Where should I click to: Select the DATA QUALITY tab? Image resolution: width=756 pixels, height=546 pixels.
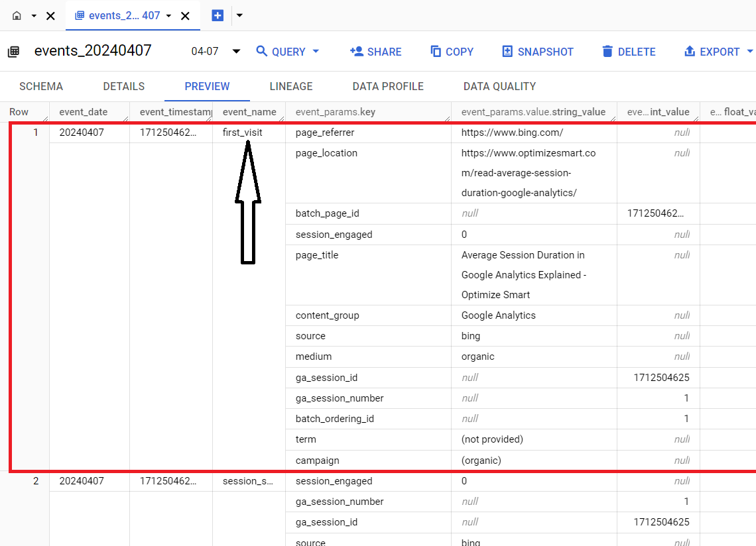click(x=499, y=86)
